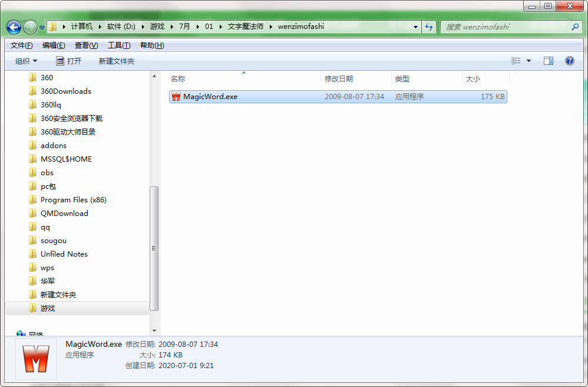The image size is (588, 387).
Task: Open the 文件(F) menu
Action: pyautogui.click(x=21, y=45)
